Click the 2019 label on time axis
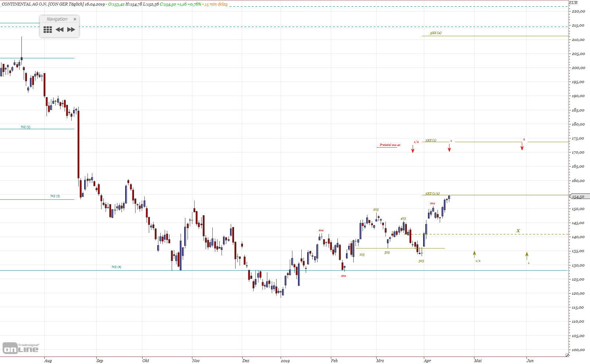The height and width of the screenshot is (364, 590). point(285,361)
